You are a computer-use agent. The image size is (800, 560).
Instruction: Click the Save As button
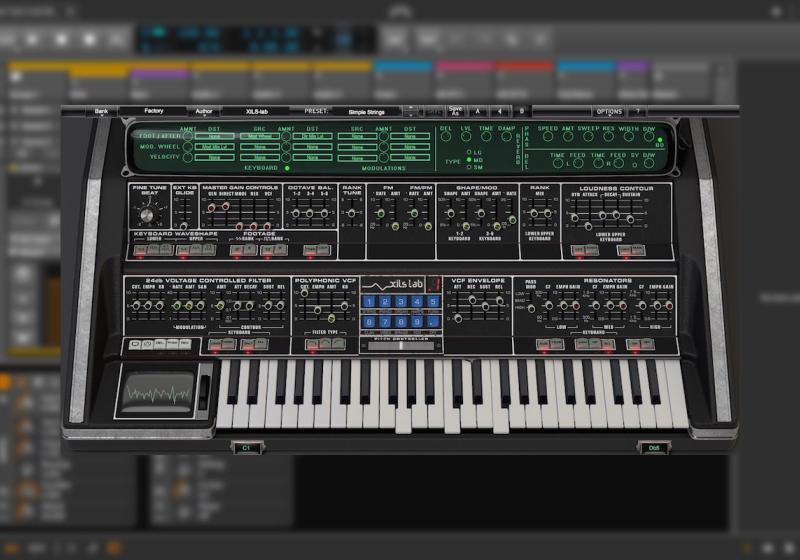coord(455,111)
